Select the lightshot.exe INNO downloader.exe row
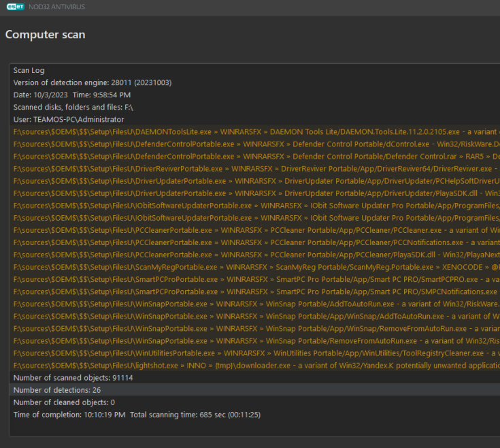This screenshot has width=500, height=448. (255, 365)
